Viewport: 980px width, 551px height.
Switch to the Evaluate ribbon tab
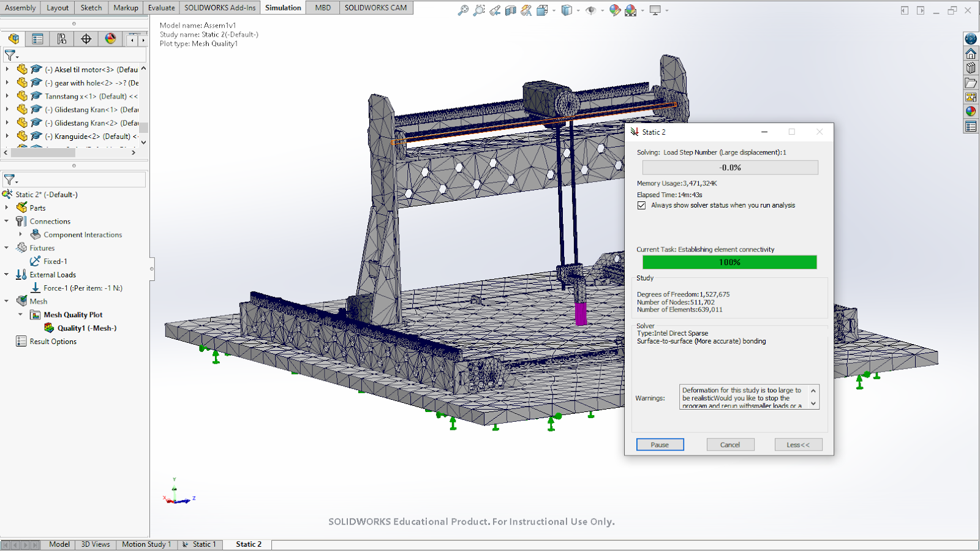tap(161, 7)
